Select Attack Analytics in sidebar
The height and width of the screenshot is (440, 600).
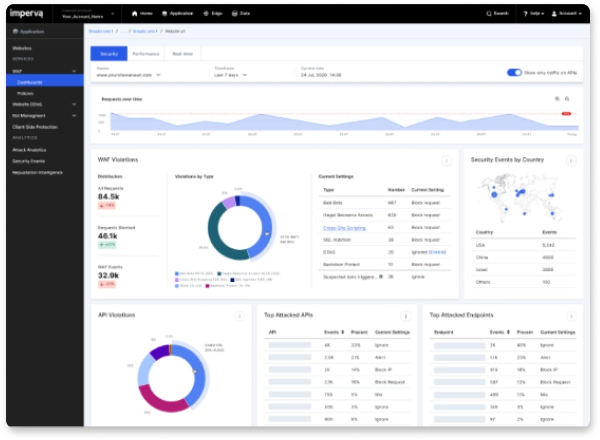pos(30,150)
